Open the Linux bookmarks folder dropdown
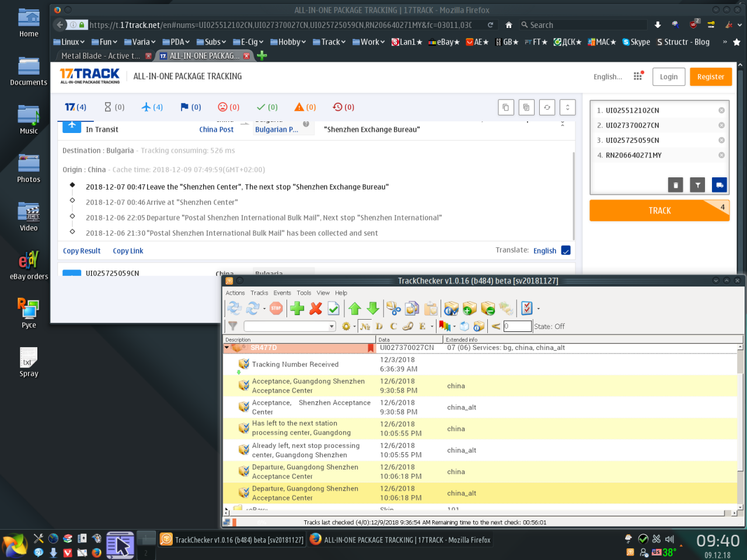Image resolution: width=747 pixels, height=560 pixels. pos(69,42)
